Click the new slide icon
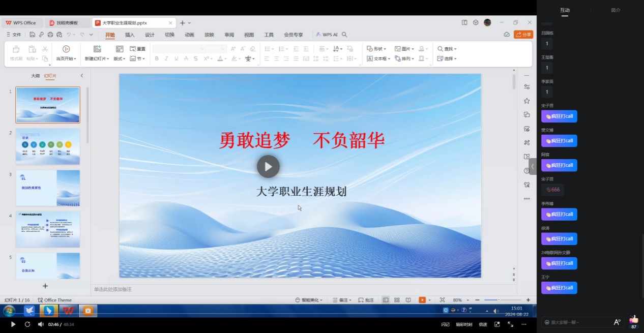Viewport: 644px width, 333px height. tap(97, 49)
